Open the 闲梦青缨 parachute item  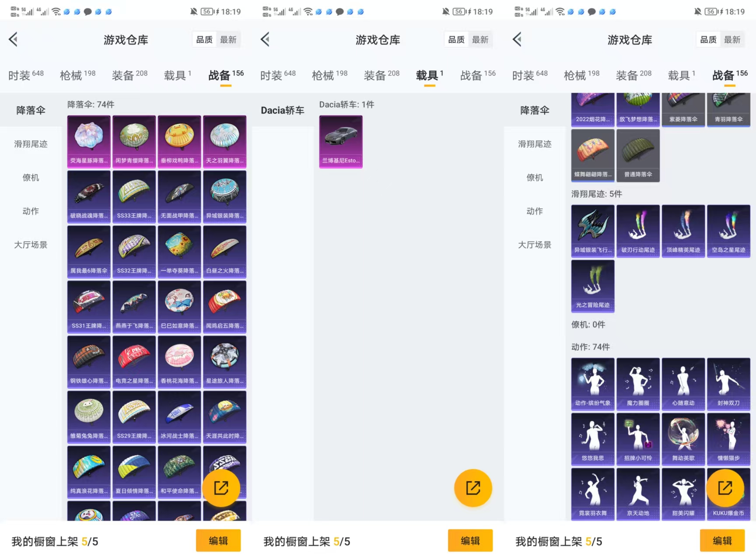pos(134,142)
